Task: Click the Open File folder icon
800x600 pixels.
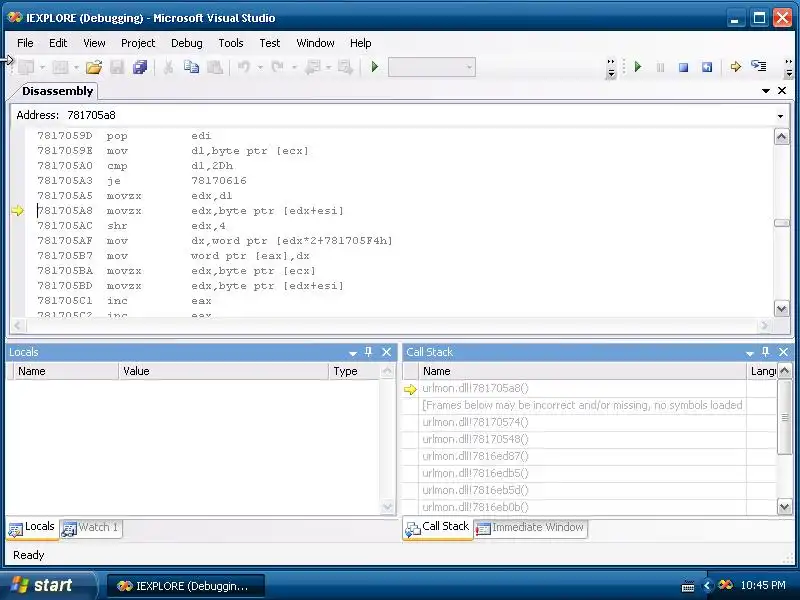Action: [x=93, y=67]
